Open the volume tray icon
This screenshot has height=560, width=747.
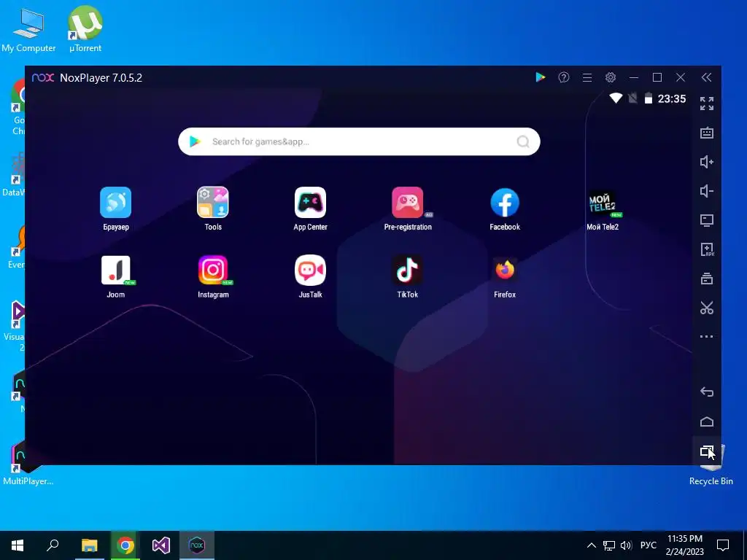point(626,545)
